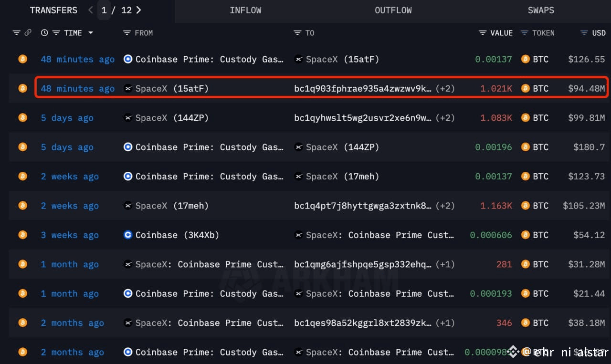Open the FROM column filter
This screenshot has height=364, width=611.
126,33
